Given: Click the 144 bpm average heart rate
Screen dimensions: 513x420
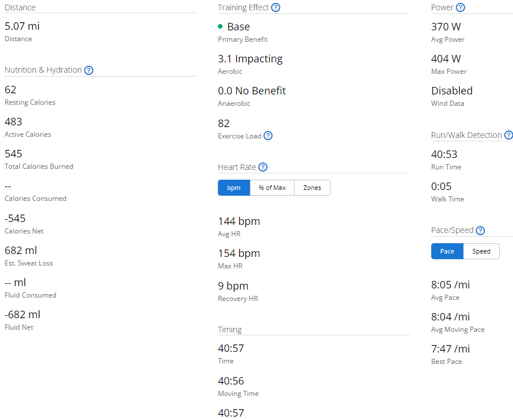Looking at the screenshot, I should [238, 221].
